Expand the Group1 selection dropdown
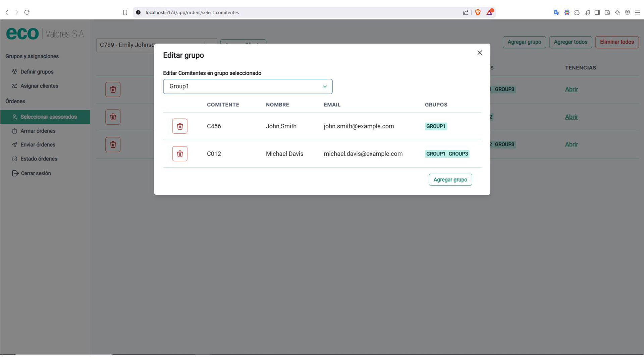 (248, 86)
